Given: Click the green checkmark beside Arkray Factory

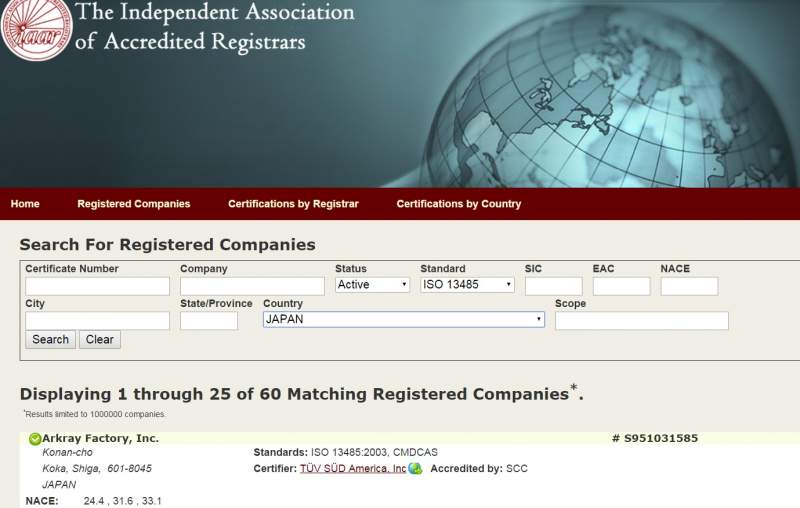Looking at the screenshot, I should pos(35,439).
